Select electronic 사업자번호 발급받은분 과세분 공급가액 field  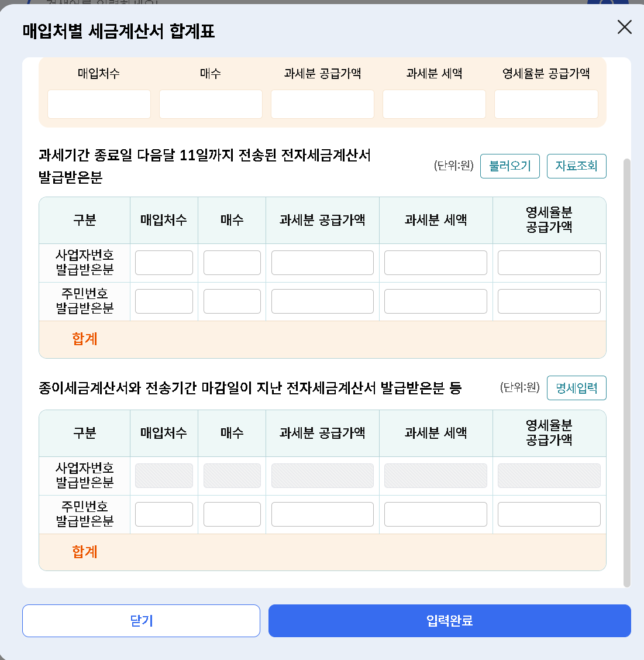tap(322, 263)
